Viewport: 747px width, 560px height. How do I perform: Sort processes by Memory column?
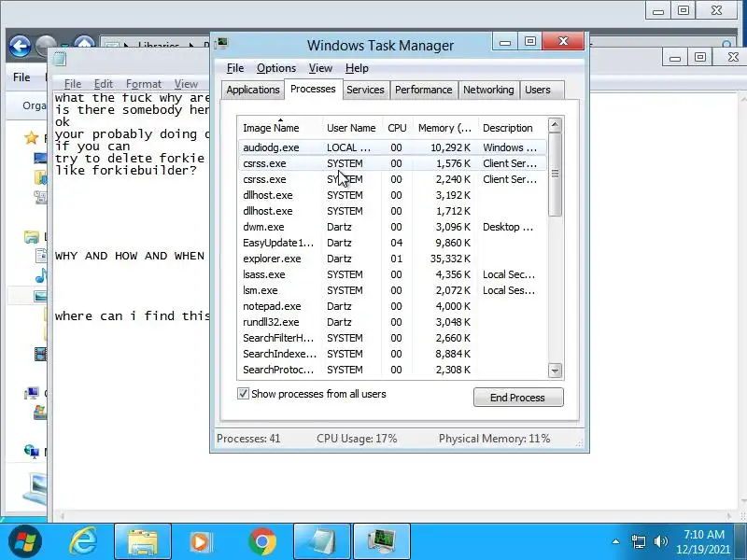(445, 128)
